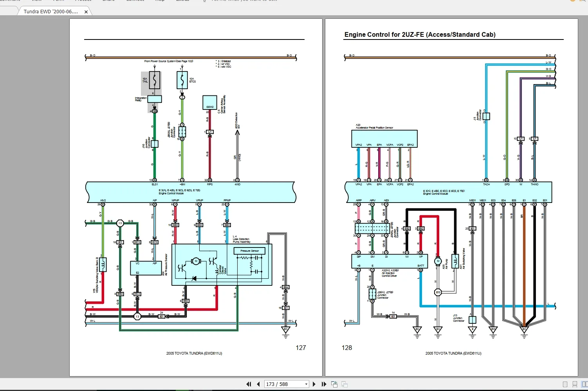Click 'From Power Source System (See Page 102)'

(168, 61)
